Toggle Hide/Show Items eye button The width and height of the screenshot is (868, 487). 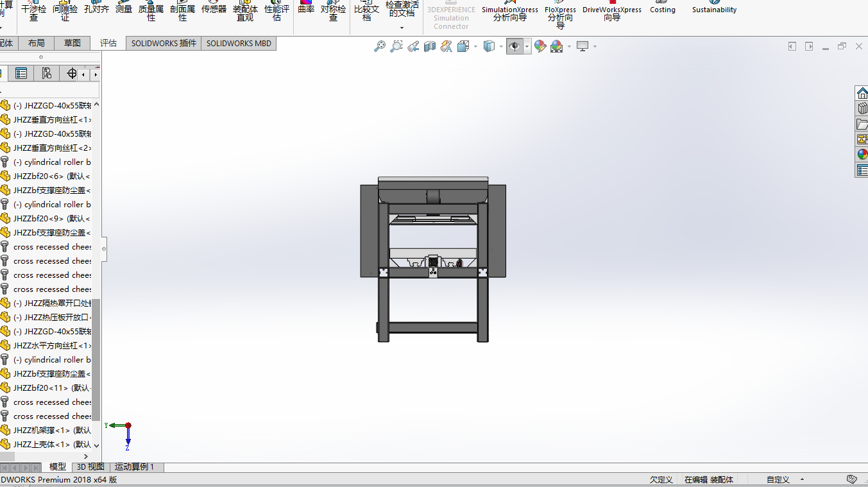(514, 46)
